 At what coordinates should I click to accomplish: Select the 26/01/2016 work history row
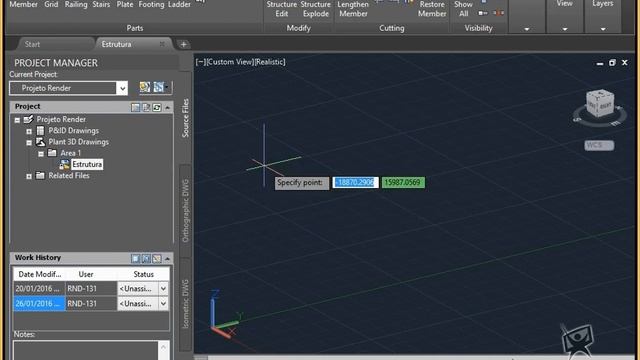coord(91,304)
